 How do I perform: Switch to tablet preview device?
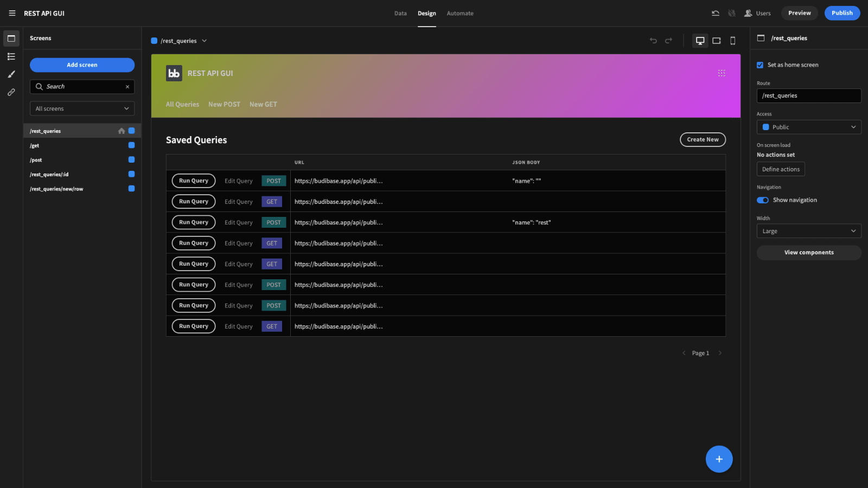coord(717,41)
